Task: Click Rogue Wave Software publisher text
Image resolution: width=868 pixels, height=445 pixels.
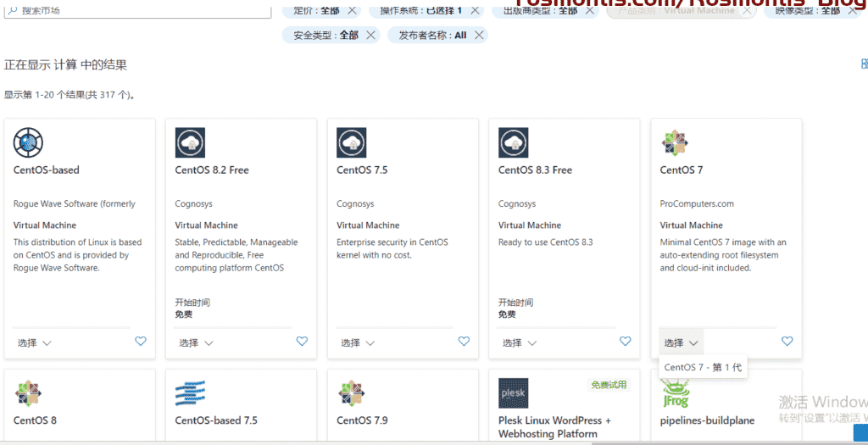Action: pos(75,203)
